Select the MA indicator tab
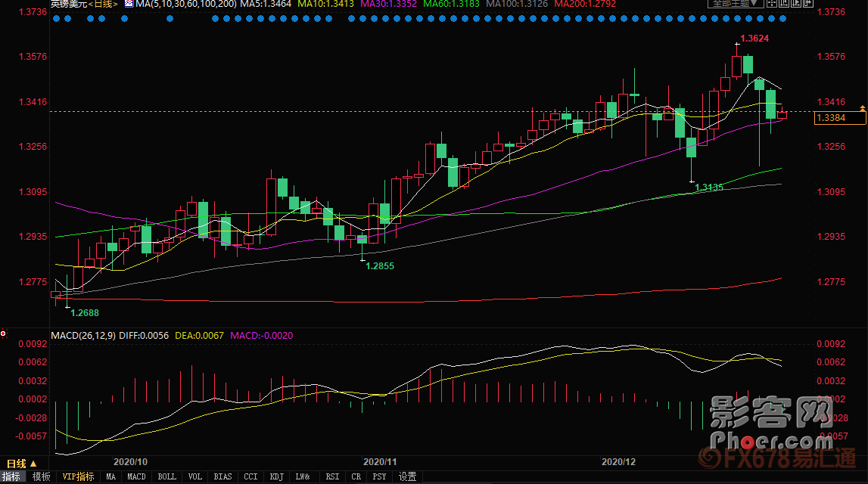 tap(110, 476)
